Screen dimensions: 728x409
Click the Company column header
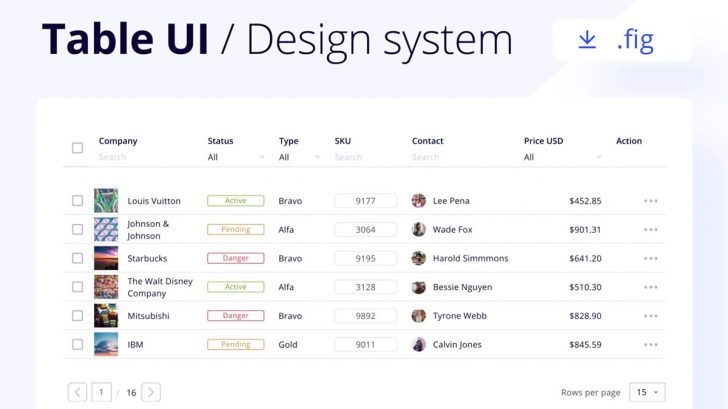(118, 141)
